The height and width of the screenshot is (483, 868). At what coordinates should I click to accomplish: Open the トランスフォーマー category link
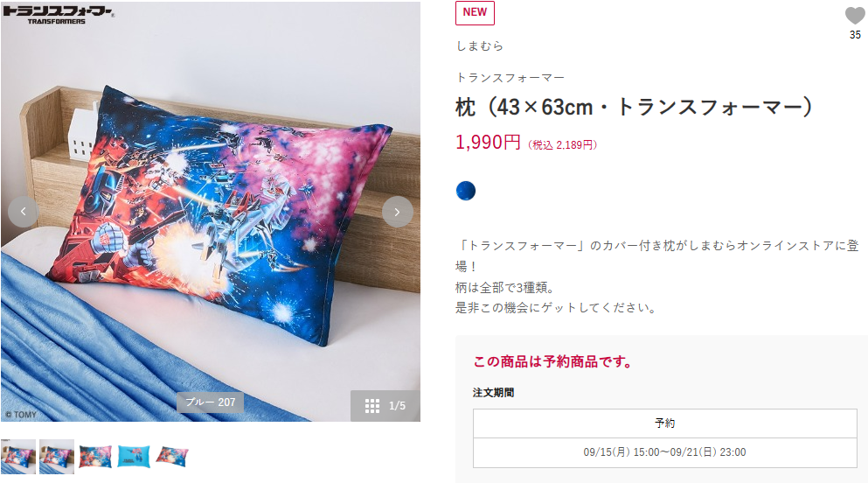[x=510, y=78]
